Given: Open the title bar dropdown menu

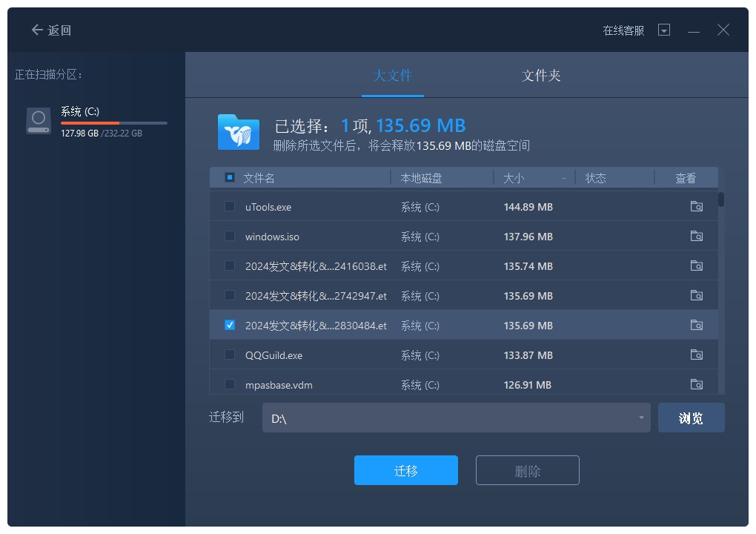Looking at the screenshot, I should (x=664, y=30).
